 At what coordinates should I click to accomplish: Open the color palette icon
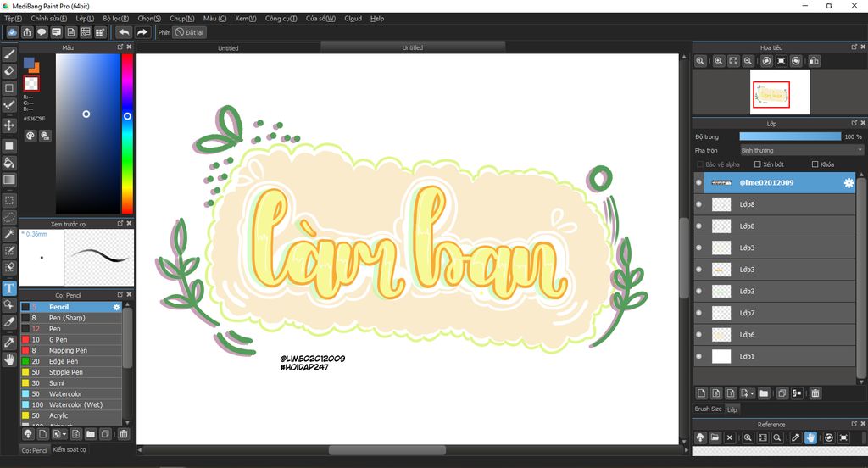point(31,136)
